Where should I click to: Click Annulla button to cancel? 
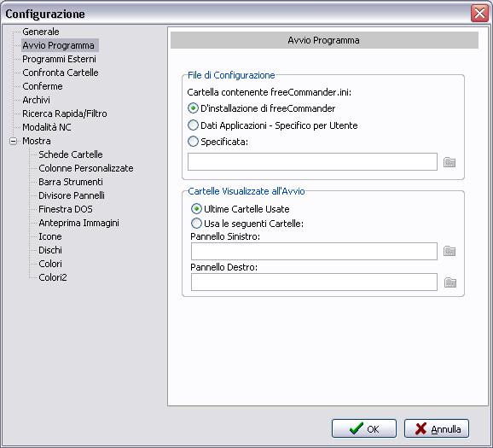coord(437,428)
